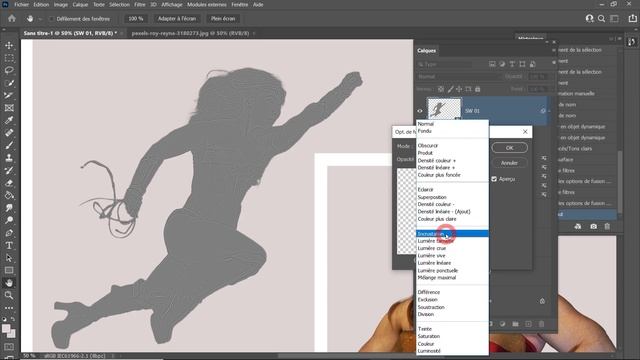Select the Rectangular Marquee tool
Viewport: 640px width, 360px height.
(9, 58)
